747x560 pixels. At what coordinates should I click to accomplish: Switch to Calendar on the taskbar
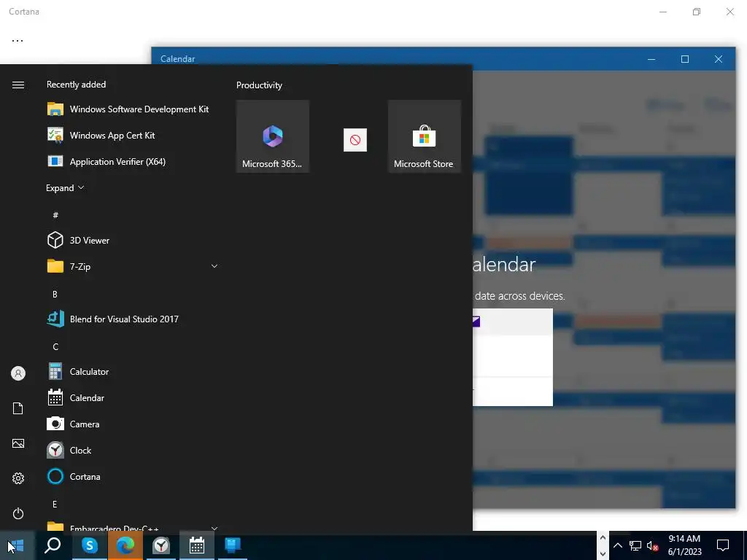[x=197, y=545]
